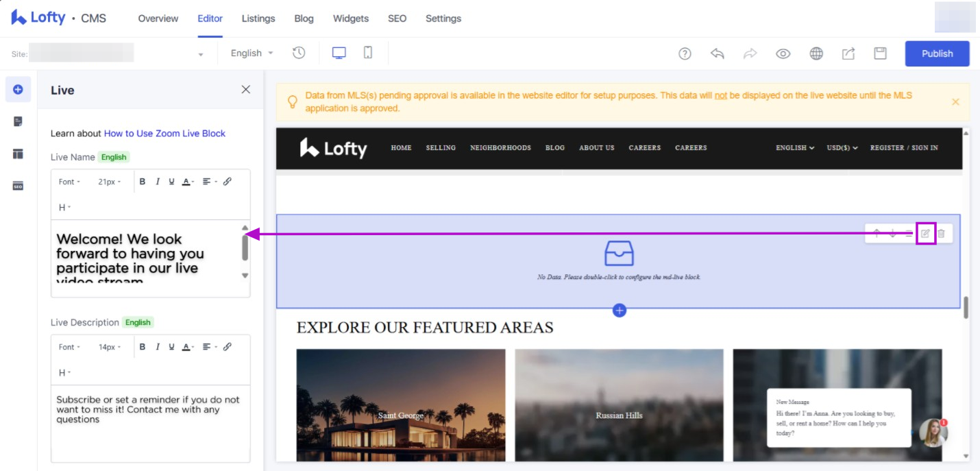This screenshot has height=471, width=980.
Task: Switch to the Listings tab
Action: click(x=258, y=19)
